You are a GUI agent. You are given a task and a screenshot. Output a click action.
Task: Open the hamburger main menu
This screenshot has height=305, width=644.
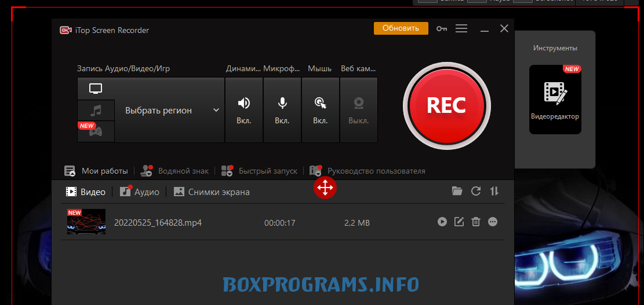[x=462, y=28]
